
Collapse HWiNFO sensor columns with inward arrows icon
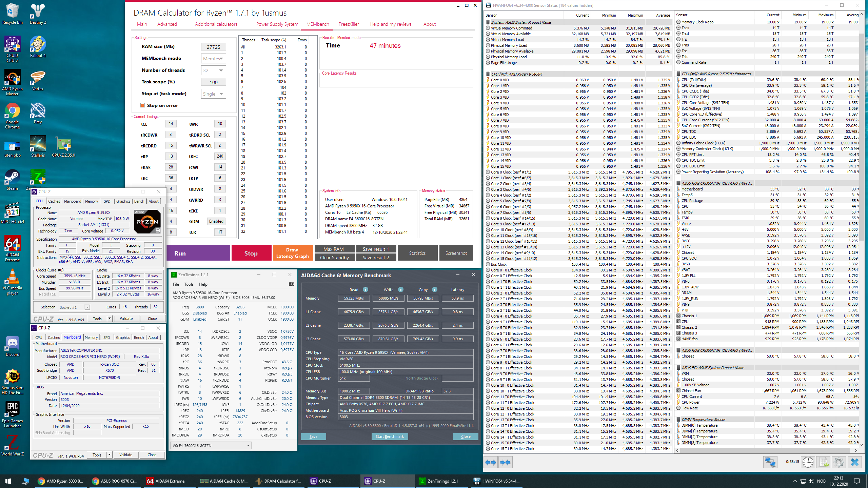point(505,462)
